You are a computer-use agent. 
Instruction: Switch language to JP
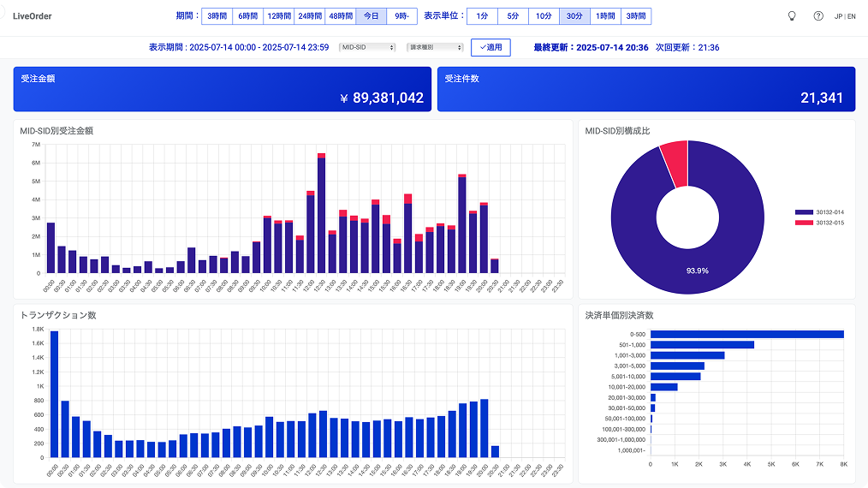tap(838, 16)
